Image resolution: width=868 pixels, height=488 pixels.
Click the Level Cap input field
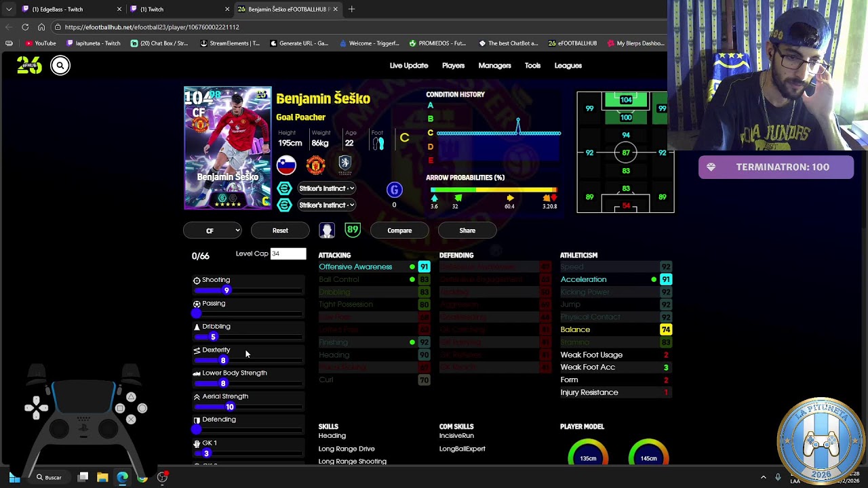(288, 253)
